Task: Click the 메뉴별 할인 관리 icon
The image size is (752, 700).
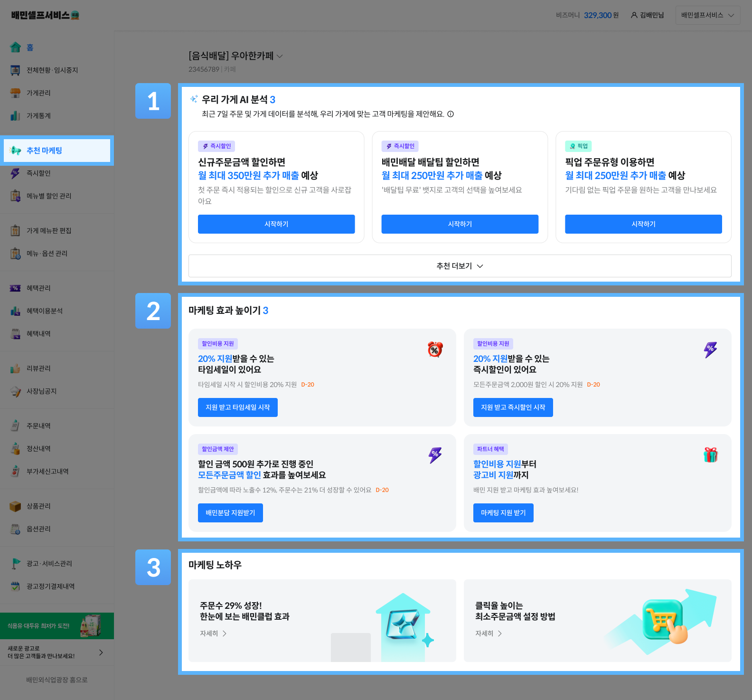Action: [x=16, y=196]
